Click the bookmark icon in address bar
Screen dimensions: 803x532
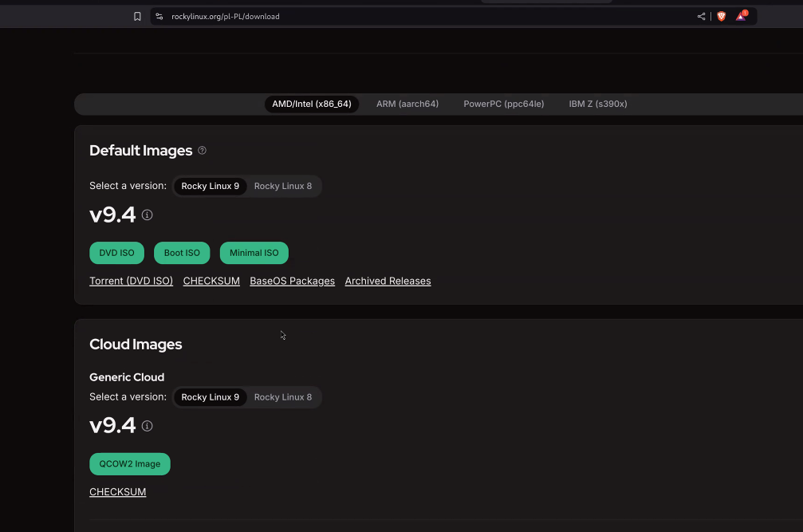click(137, 17)
